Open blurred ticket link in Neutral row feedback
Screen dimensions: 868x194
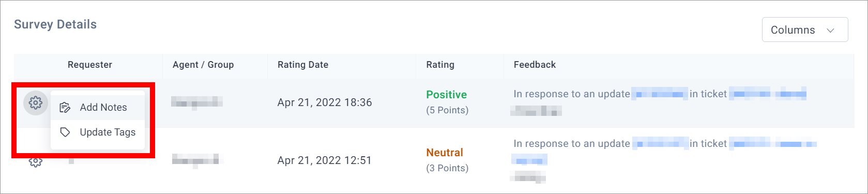[773, 144]
